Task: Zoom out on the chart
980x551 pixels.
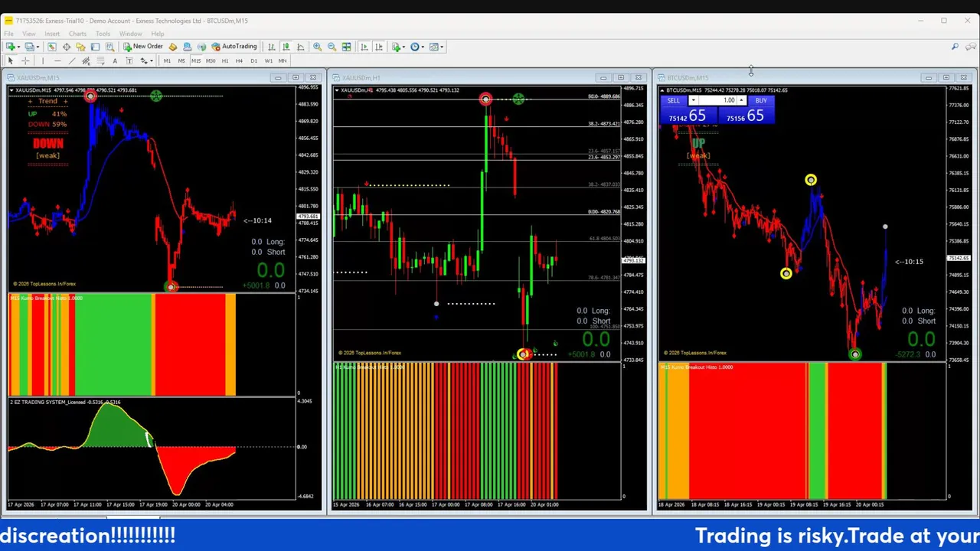Action: point(332,47)
